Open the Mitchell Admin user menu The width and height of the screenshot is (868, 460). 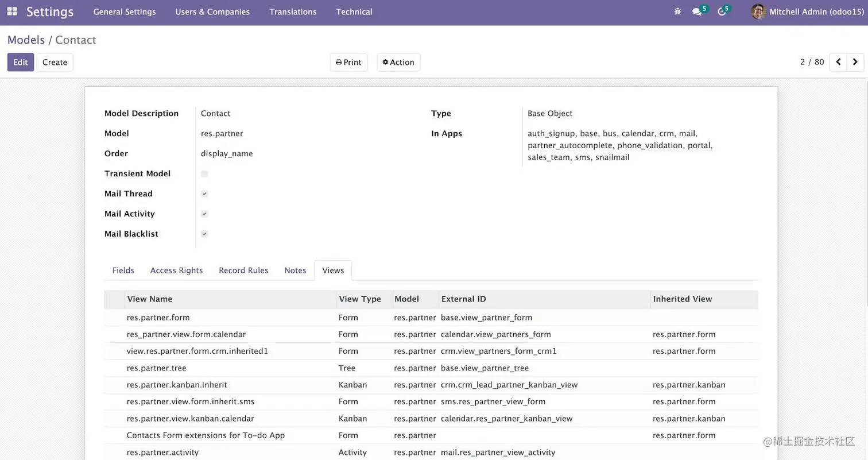coord(806,11)
